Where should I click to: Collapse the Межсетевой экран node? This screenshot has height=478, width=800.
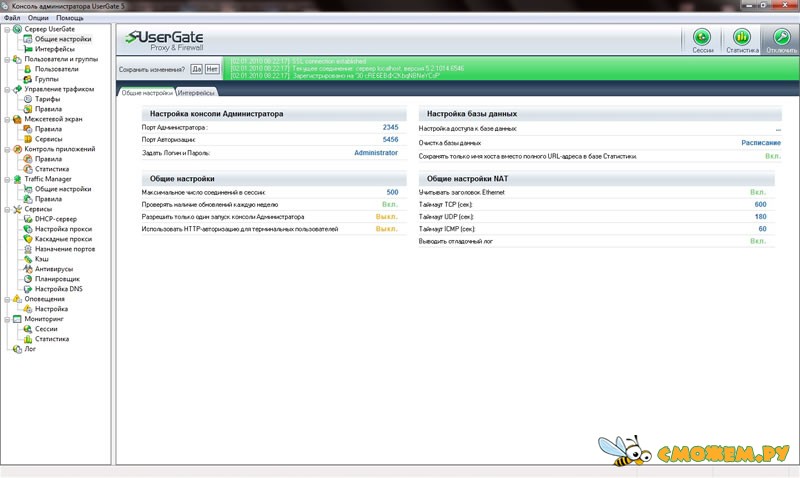click(x=7, y=119)
